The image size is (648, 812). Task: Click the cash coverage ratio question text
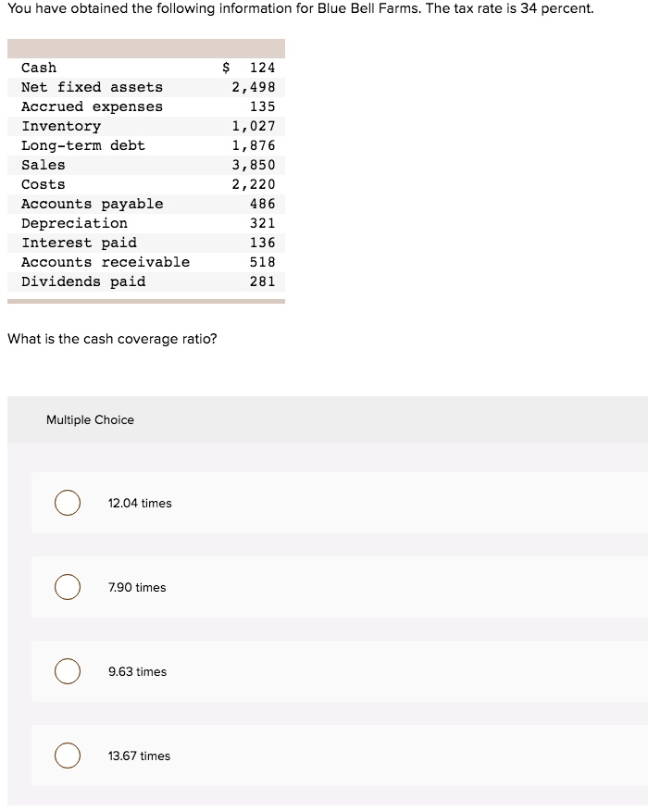112,339
